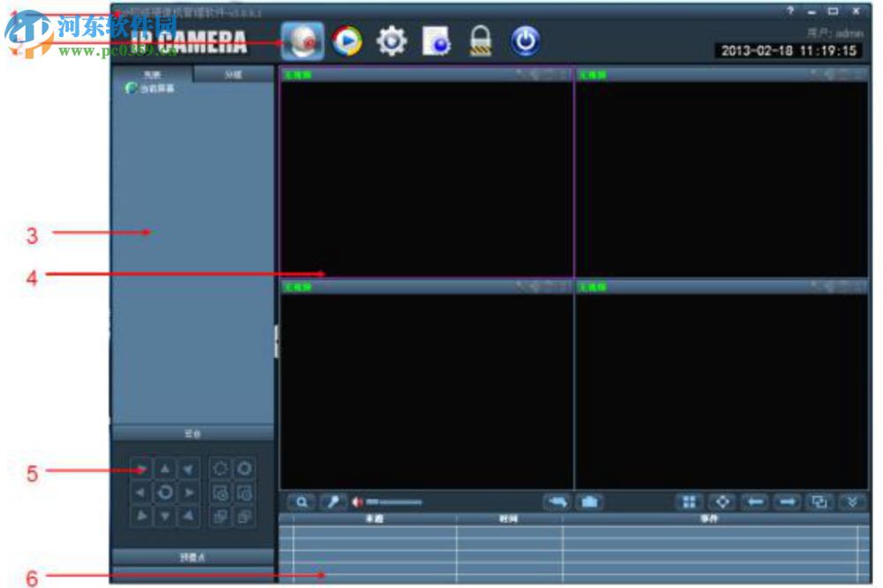883x588 pixels.
Task: Go to next page with right arrow
Action: click(788, 501)
